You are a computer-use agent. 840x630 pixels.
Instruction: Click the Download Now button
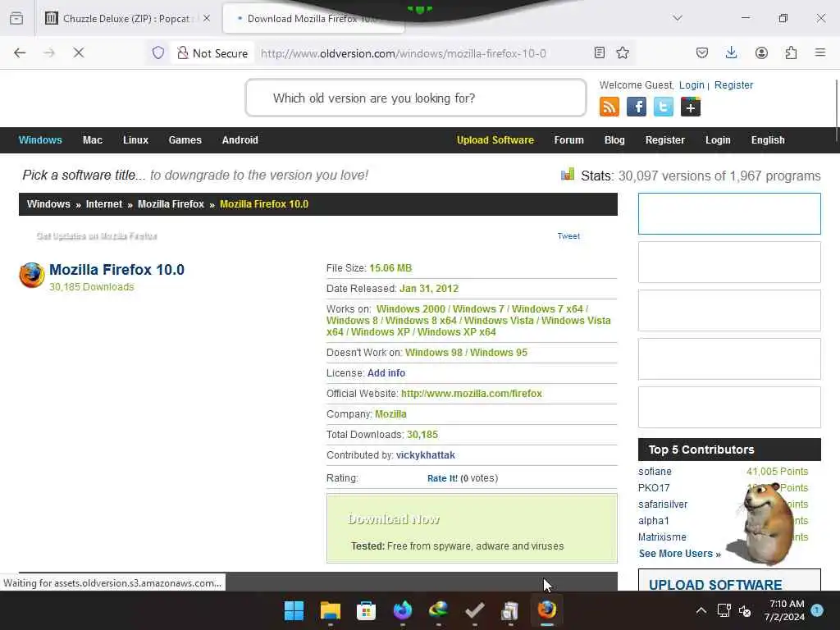coord(394,519)
